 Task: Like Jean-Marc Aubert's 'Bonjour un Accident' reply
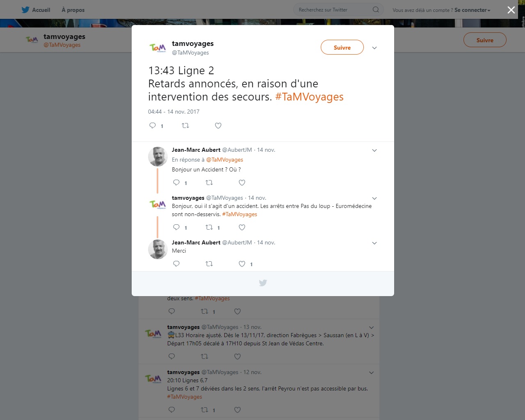(x=242, y=183)
